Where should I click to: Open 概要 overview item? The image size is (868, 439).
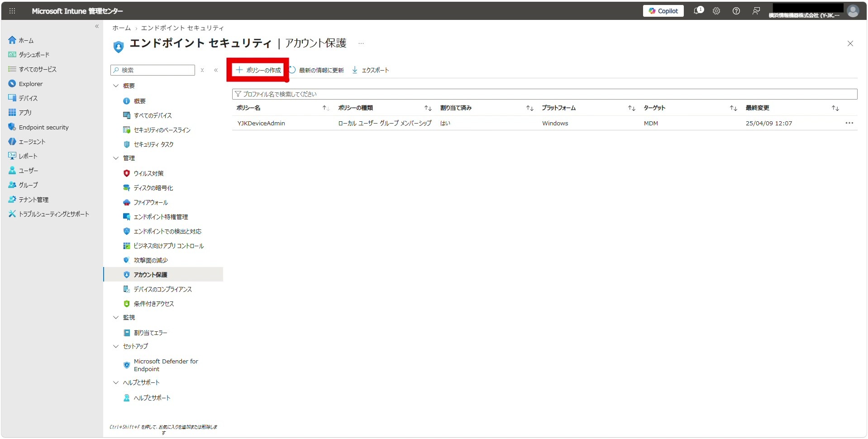(x=134, y=101)
